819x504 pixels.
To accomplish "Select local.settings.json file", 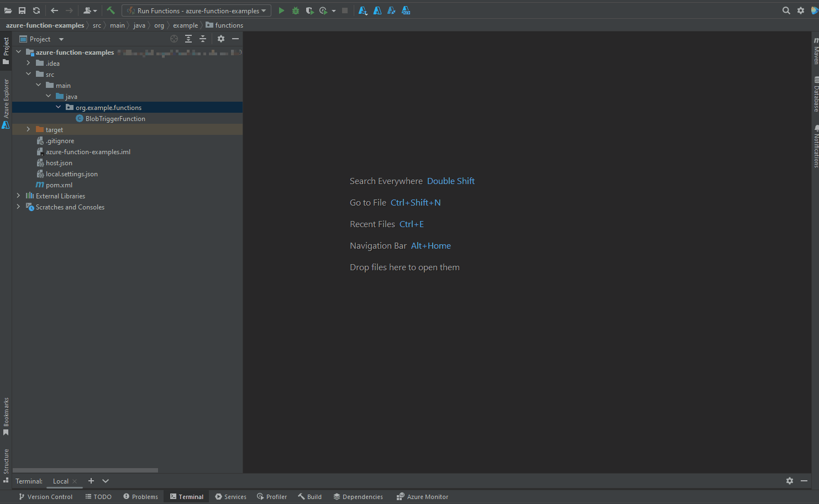I will coord(67,174).
